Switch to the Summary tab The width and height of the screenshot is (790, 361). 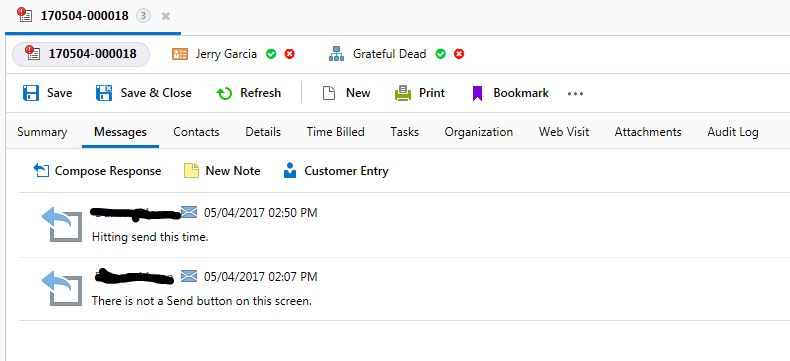[42, 132]
